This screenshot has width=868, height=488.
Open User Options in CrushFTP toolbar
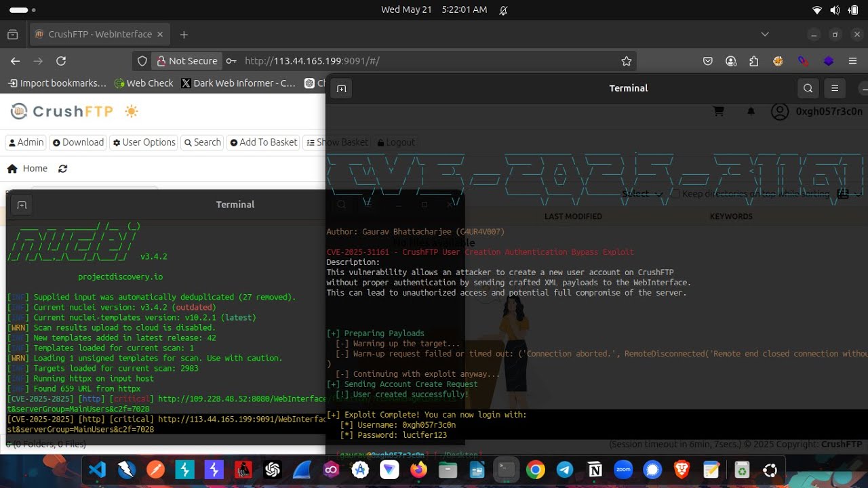(144, 142)
